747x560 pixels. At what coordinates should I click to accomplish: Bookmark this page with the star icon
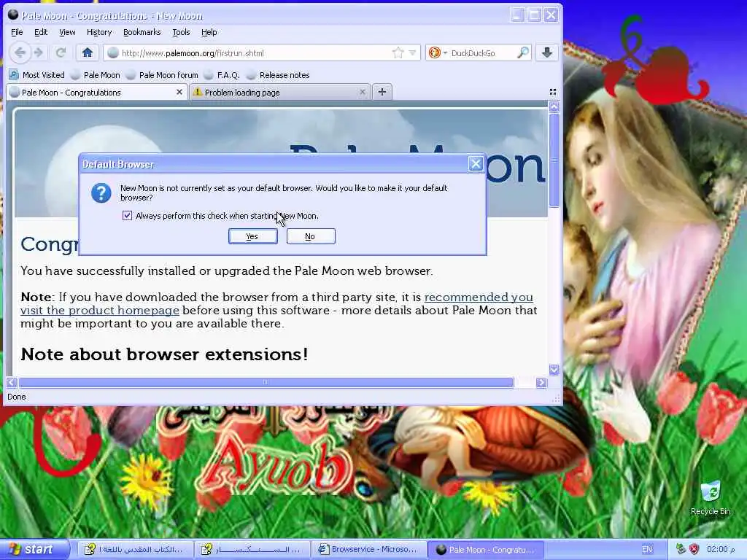(x=398, y=52)
